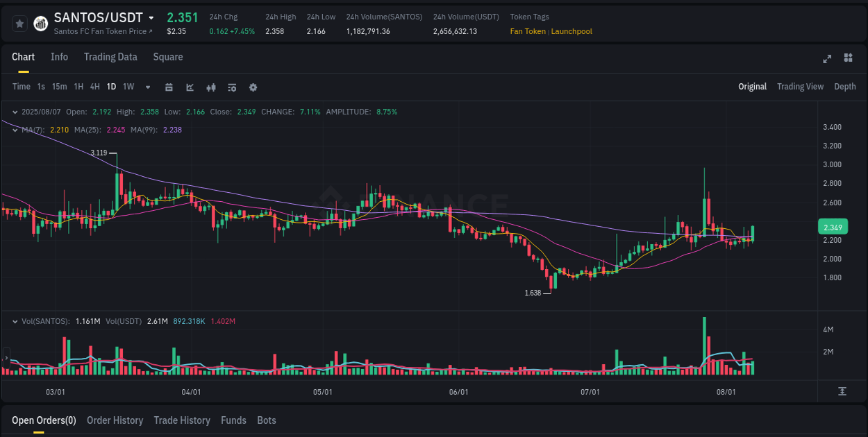Expand the chart to fullscreen
868x437 pixels.
coord(827,59)
